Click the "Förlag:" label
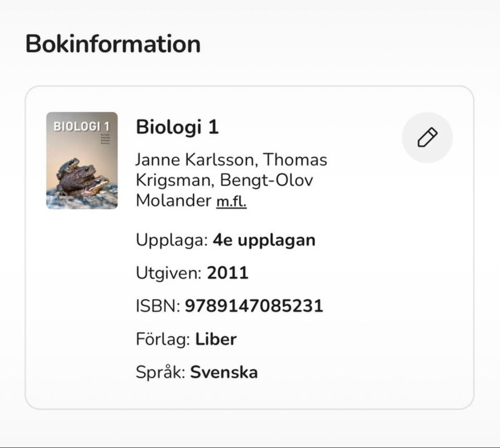The image size is (500, 448). [163, 339]
